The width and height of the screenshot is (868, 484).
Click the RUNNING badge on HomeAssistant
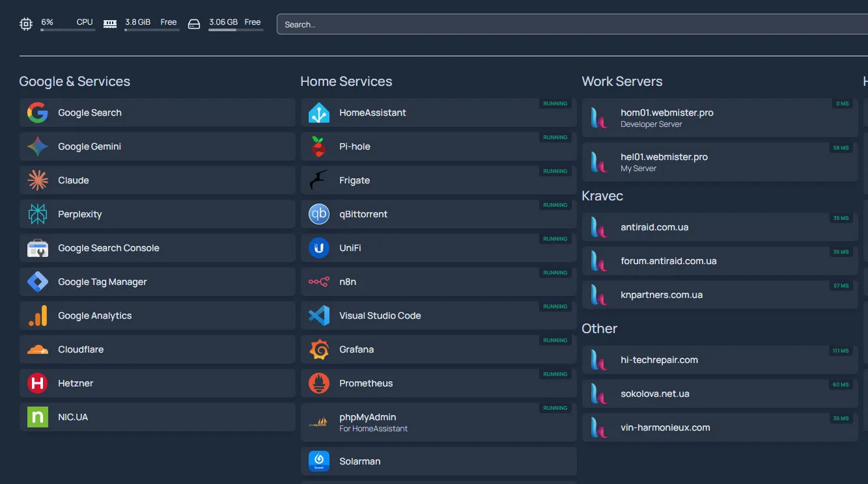pyautogui.click(x=555, y=103)
